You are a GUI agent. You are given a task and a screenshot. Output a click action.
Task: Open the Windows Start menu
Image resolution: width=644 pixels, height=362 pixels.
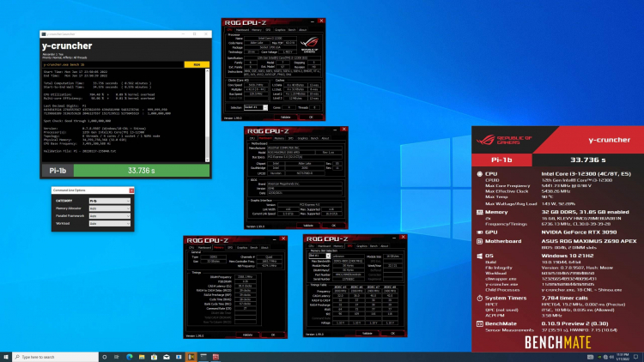tap(6, 355)
